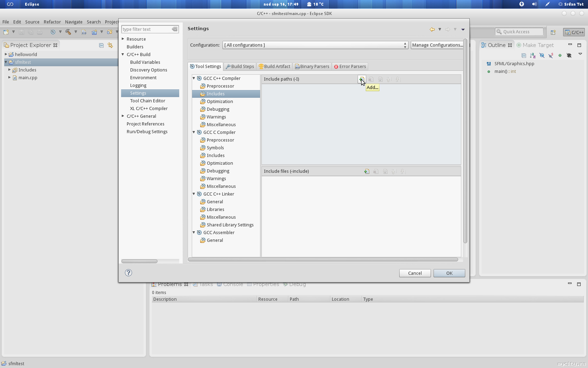This screenshot has height=368, width=588.
Task: Maximize the Outline view panel
Action: [579, 45]
